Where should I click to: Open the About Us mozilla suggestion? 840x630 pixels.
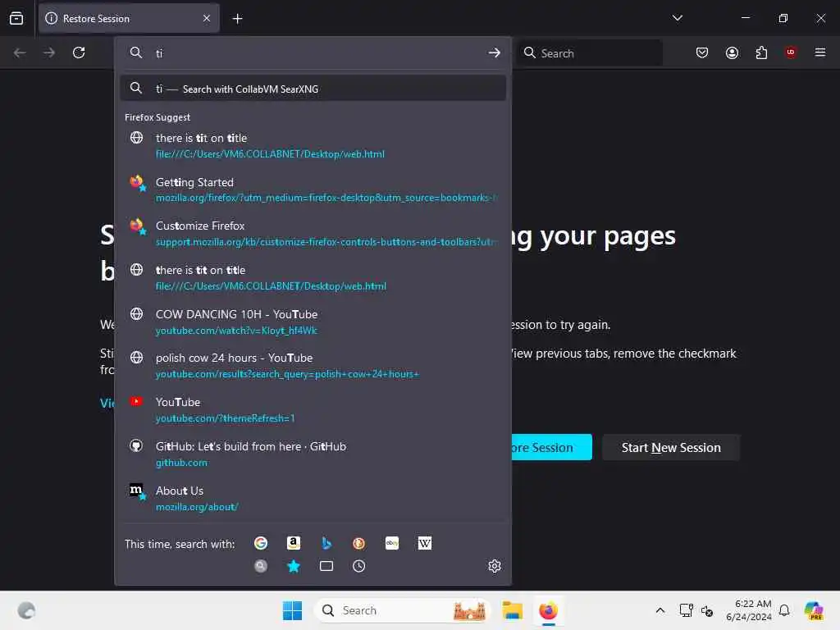(313, 498)
